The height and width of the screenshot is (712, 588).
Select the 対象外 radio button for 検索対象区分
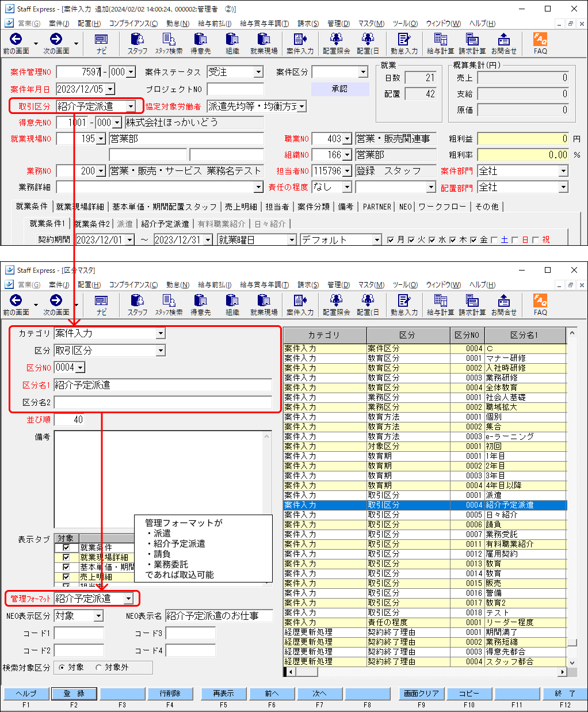click(x=98, y=667)
